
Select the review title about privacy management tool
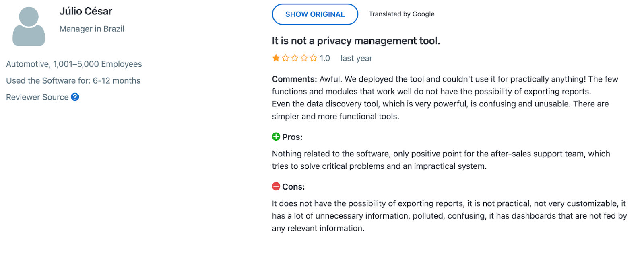[x=356, y=41]
